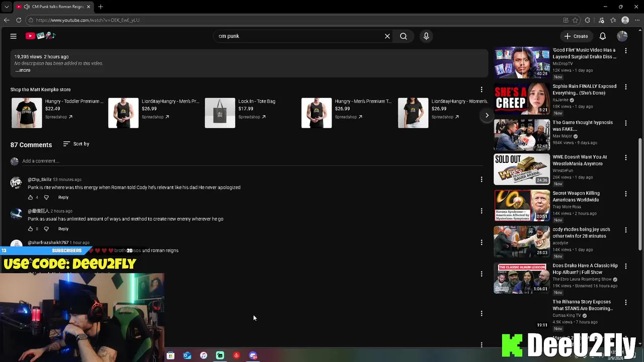Open Spreadshop link under Tote Bag
This screenshot has height=362, width=644.
[253, 117]
